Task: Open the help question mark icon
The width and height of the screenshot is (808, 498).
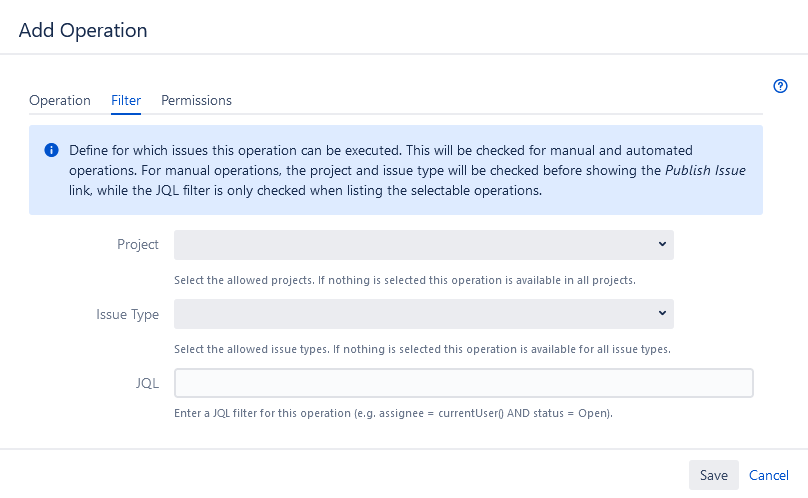Action: 780,86
